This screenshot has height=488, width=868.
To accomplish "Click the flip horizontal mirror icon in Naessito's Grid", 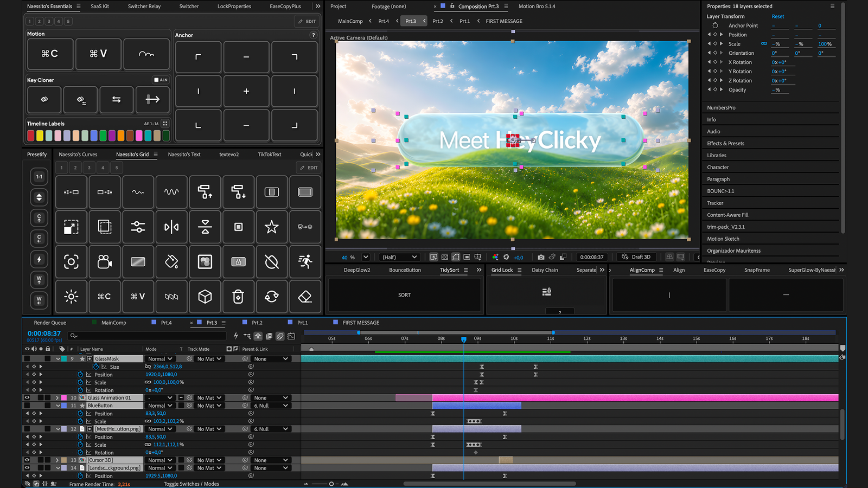I will tap(171, 227).
